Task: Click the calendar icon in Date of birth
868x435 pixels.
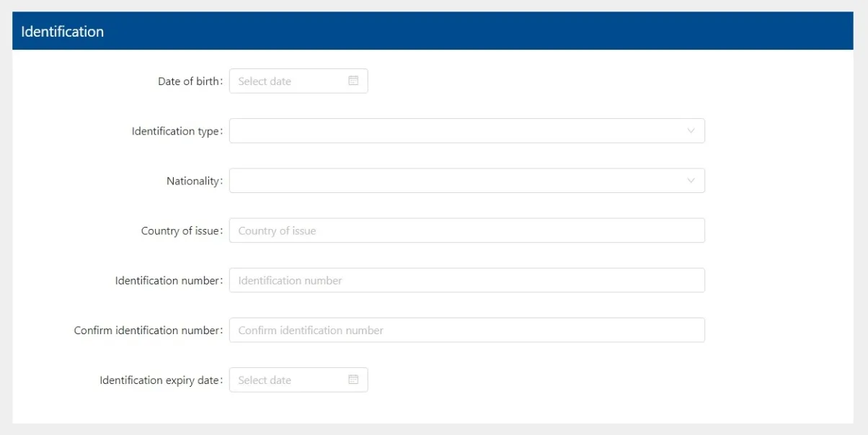Action: click(353, 81)
